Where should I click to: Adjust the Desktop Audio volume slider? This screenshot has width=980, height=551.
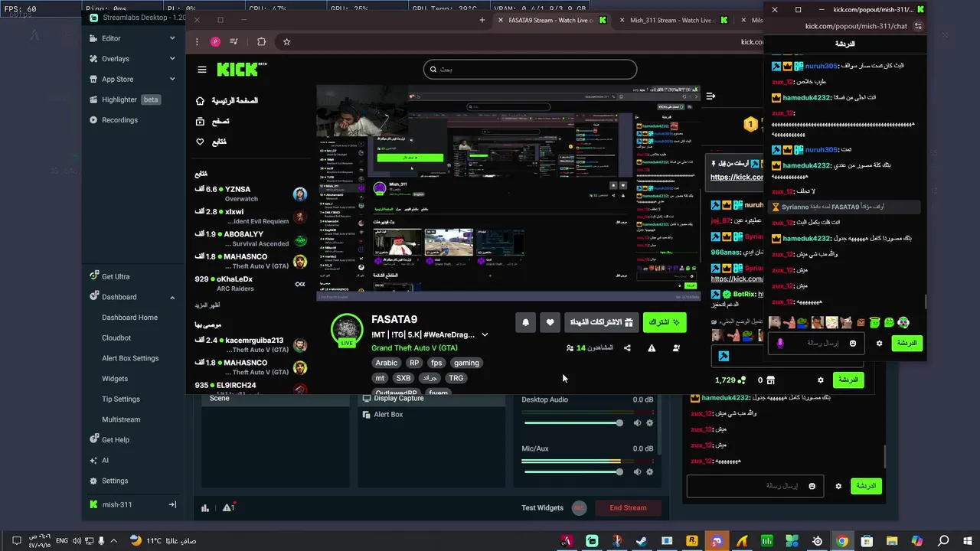pos(572,423)
